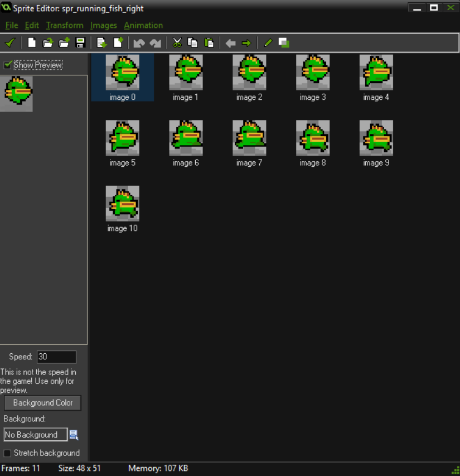
Task: Add images from file folder-plus icon
Action: (x=64, y=42)
